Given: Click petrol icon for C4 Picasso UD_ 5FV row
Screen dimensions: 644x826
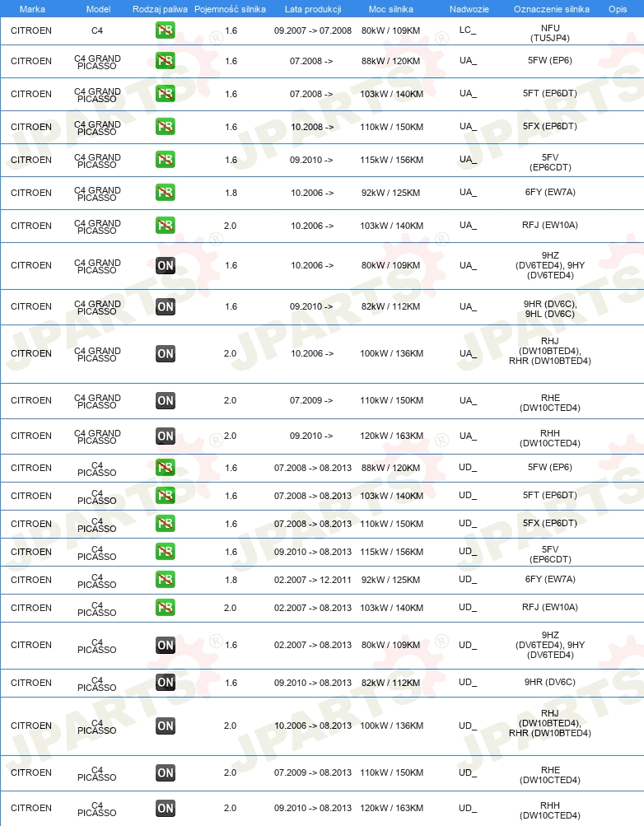Looking at the screenshot, I should click(166, 552).
